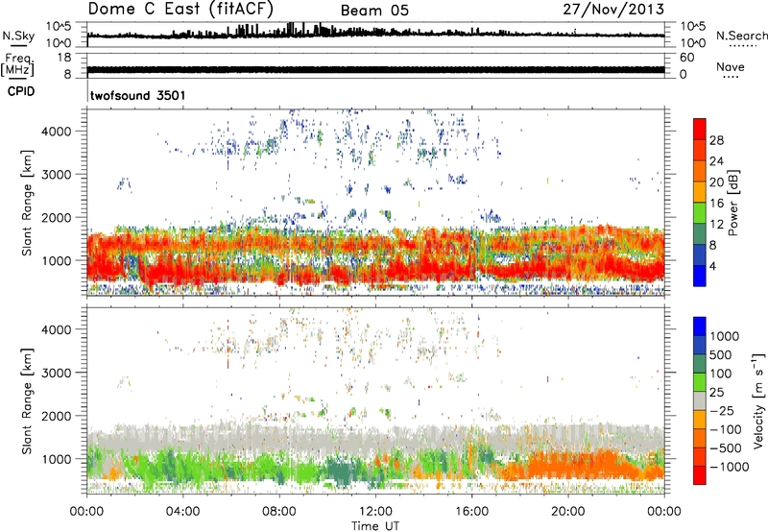768x532 pixels.
Task: Click the '12:00' time tick label
Action: [x=375, y=512]
